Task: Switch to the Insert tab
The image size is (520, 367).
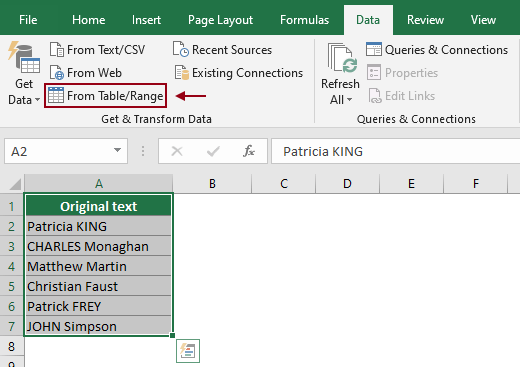Action: pyautogui.click(x=146, y=20)
